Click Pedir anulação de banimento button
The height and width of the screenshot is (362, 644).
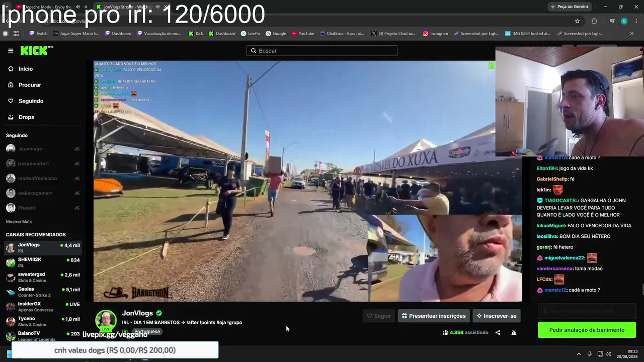pos(587,330)
